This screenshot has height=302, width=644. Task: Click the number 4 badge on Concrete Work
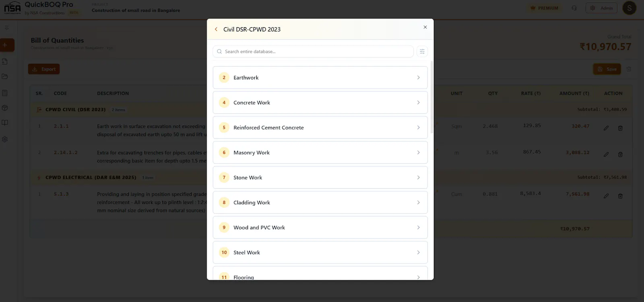click(x=224, y=102)
